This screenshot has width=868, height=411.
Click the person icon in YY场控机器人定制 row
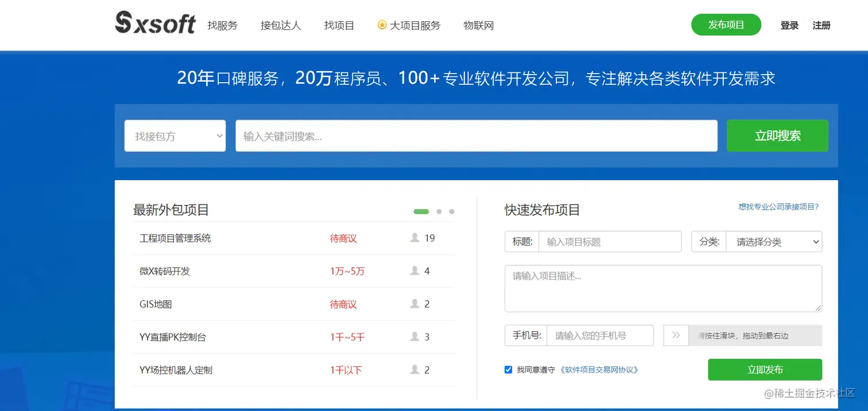pyautogui.click(x=414, y=370)
